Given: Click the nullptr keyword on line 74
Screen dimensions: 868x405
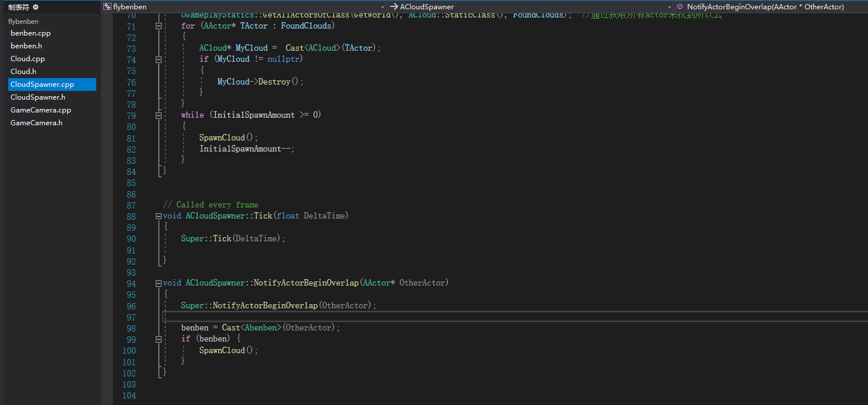Looking at the screenshot, I should click(283, 59).
